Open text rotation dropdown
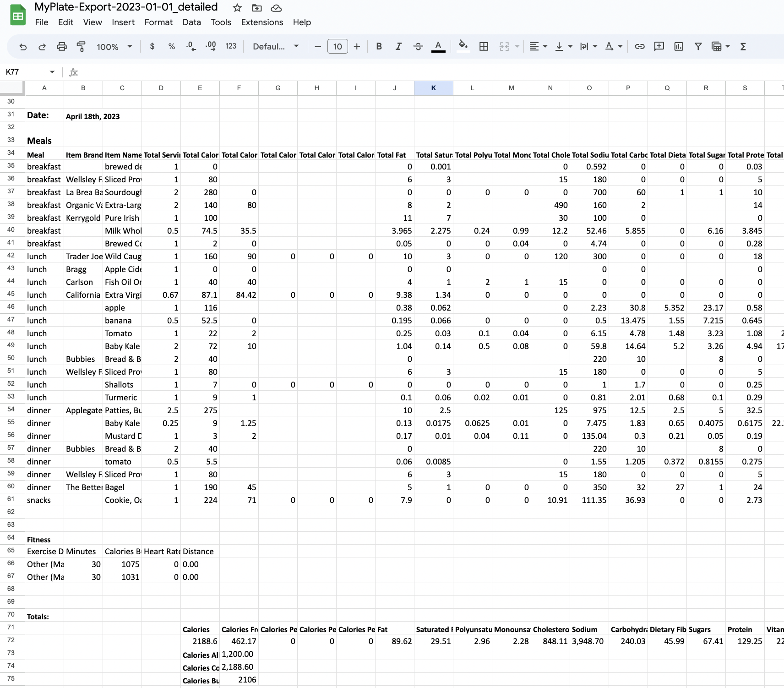The image size is (784, 688). [x=614, y=46]
